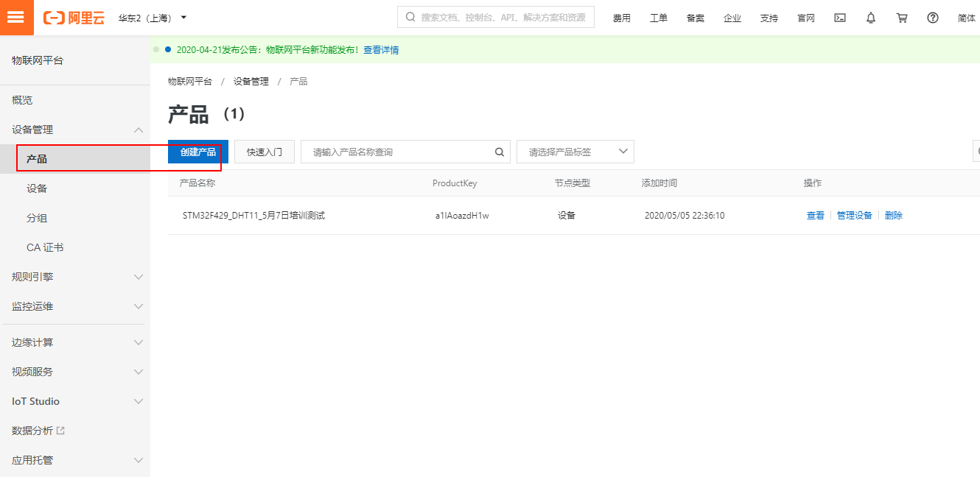Open the 华东2（上海）region dropdown

[153, 18]
